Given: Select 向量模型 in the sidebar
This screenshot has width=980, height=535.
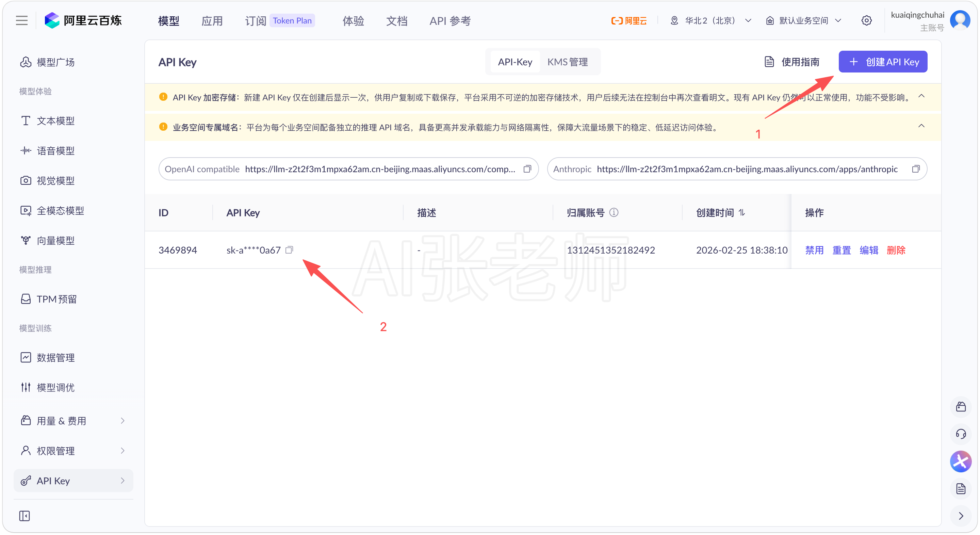Looking at the screenshot, I should point(73,241).
